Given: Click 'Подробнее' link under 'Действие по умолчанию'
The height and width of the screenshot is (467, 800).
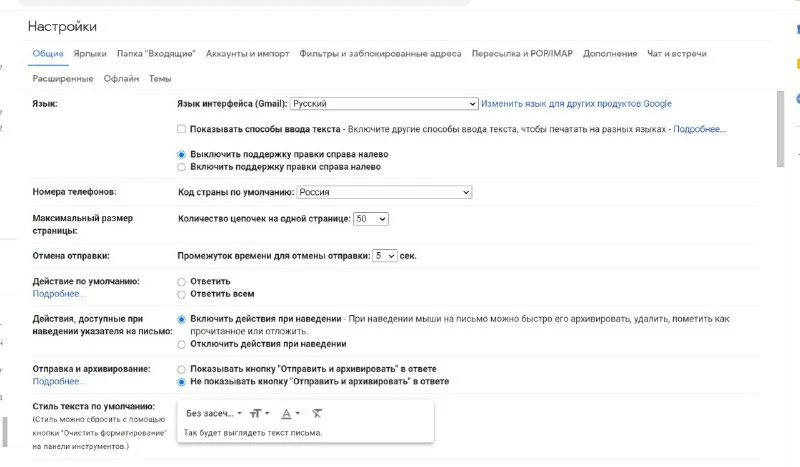Looking at the screenshot, I should click(59, 294).
